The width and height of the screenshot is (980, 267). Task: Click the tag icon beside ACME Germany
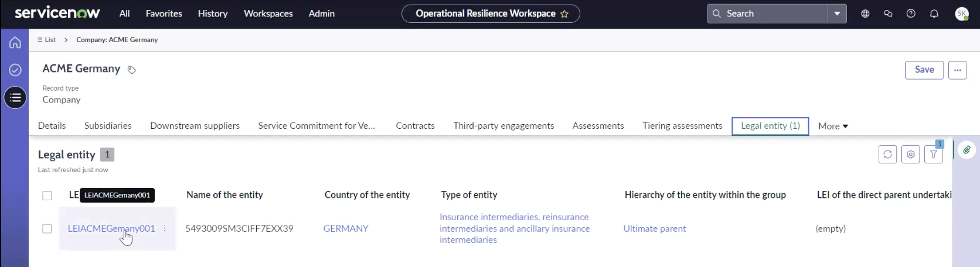(132, 70)
